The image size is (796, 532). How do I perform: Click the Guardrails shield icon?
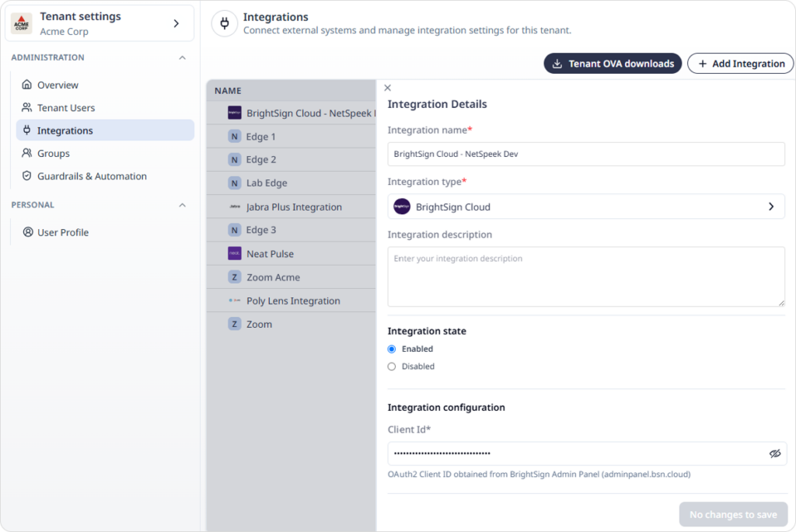coord(27,176)
